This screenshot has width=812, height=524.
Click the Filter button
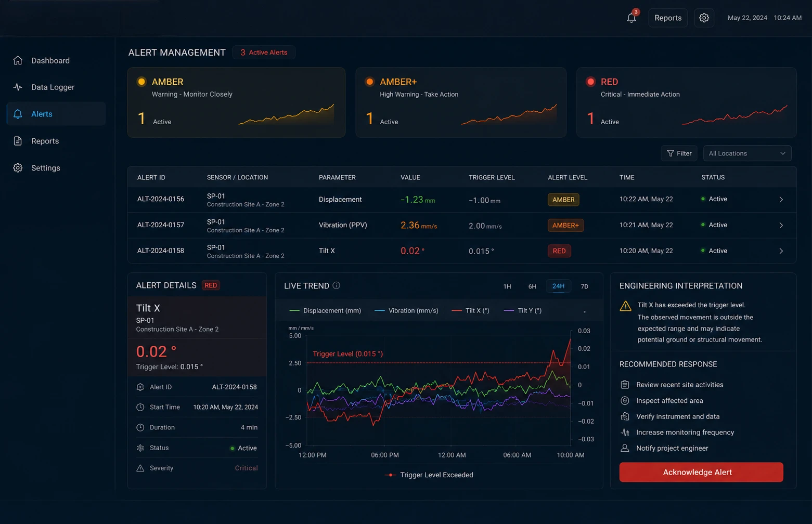point(679,153)
